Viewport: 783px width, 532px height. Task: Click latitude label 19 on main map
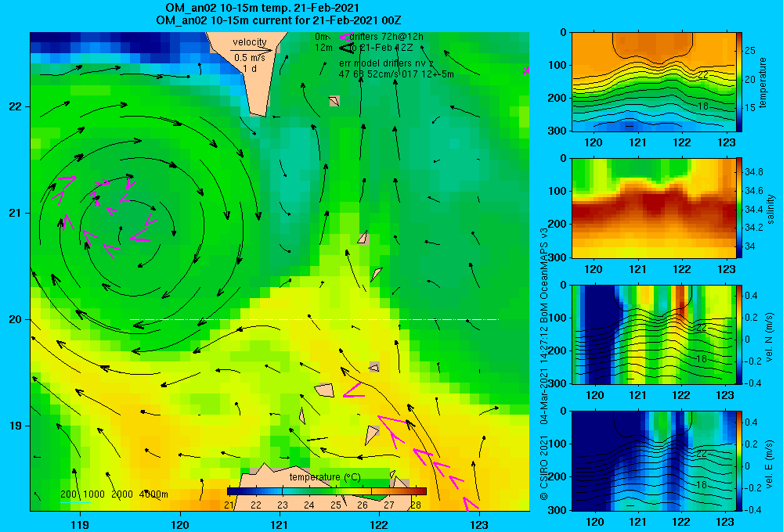[15, 426]
